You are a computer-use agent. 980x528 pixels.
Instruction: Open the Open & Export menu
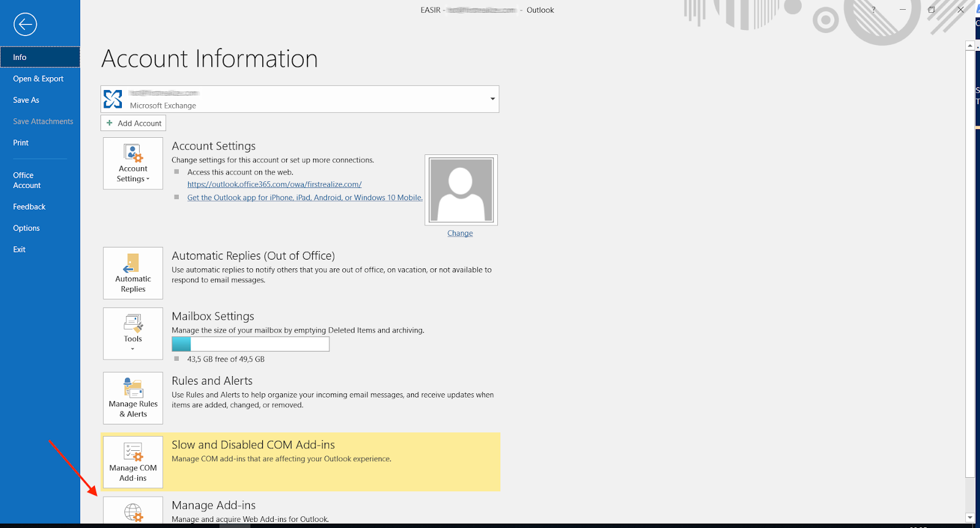pos(38,78)
